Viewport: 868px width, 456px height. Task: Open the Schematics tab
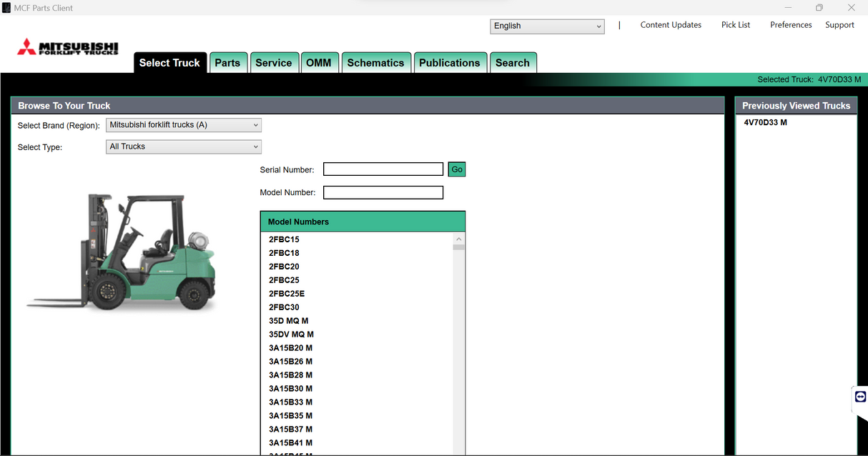tap(375, 63)
